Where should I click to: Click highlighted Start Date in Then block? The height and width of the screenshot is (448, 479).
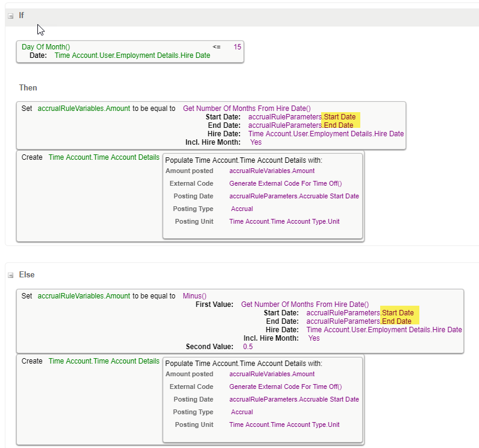(340, 117)
